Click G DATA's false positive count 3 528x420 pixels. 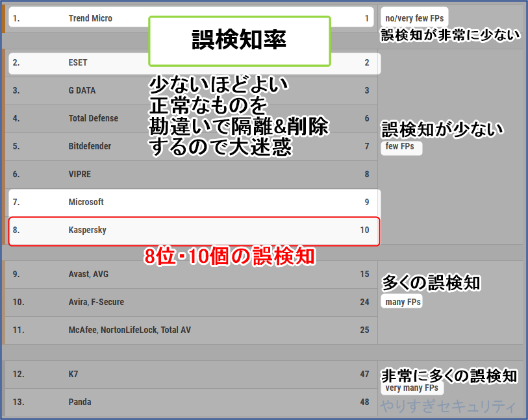pyautogui.click(x=367, y=90)
